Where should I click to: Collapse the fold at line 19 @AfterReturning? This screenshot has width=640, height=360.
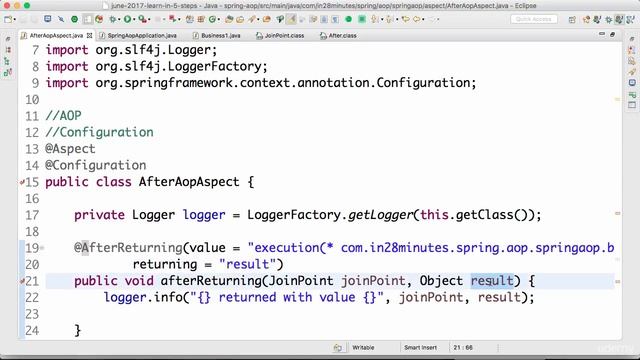pyautogui.click(x=42, y=248)
